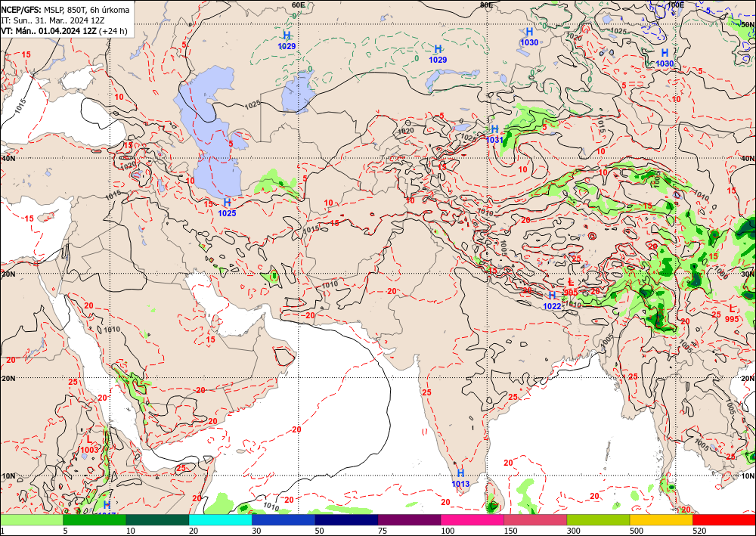Select the H 1029 marker beside the 60E meridian

point(287,41)
